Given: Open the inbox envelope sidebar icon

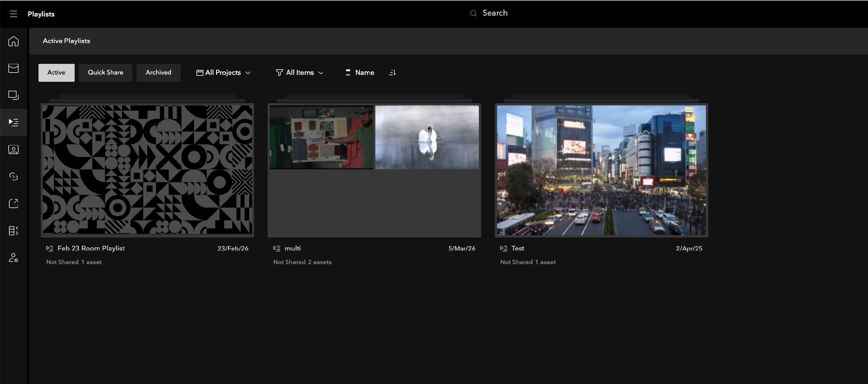Looking at the screenshot, I should click(x=14, y=68).
